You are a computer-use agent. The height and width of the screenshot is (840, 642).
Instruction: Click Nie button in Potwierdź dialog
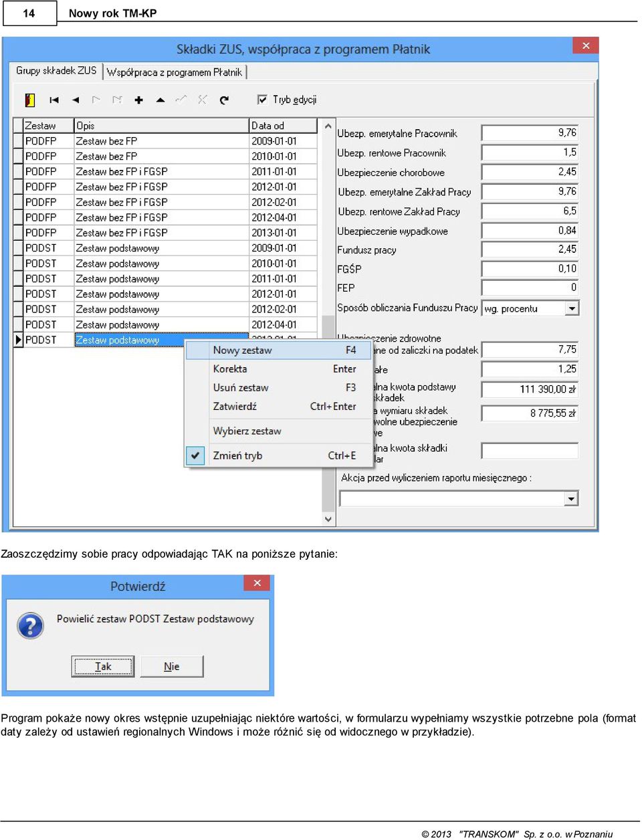pyautogui.click(x=172, y=666)
